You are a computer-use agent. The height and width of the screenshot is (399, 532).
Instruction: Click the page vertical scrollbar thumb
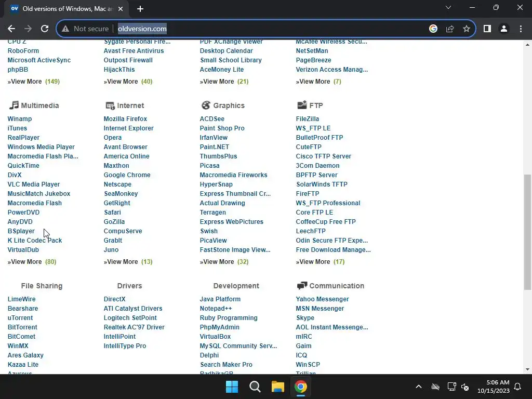point(527,232)
